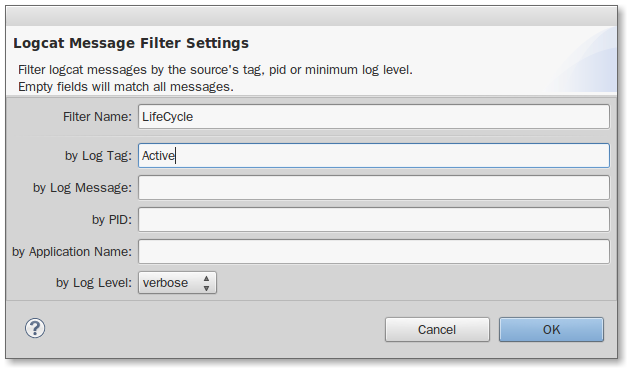The image size is (627, 368).
Task: Confirm the filter with the OK button
Action: (551, 330)
